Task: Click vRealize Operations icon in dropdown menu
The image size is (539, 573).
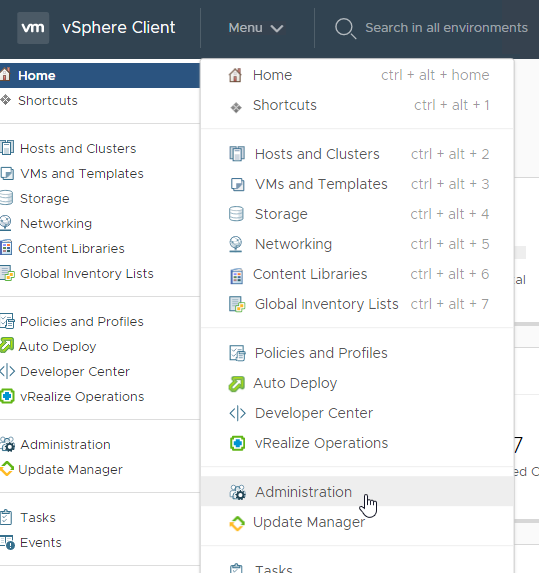Action: [237, 443]
